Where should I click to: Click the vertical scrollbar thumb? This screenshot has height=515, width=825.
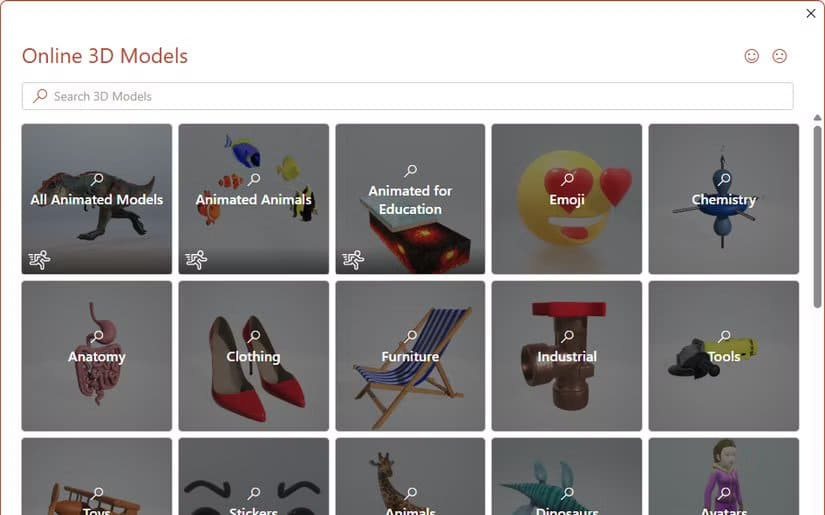[x=817, y=217]
